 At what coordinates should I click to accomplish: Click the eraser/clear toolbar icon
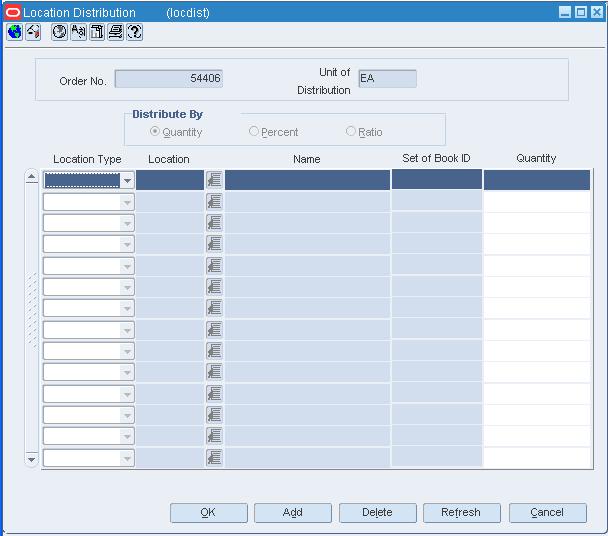(33, 32)
